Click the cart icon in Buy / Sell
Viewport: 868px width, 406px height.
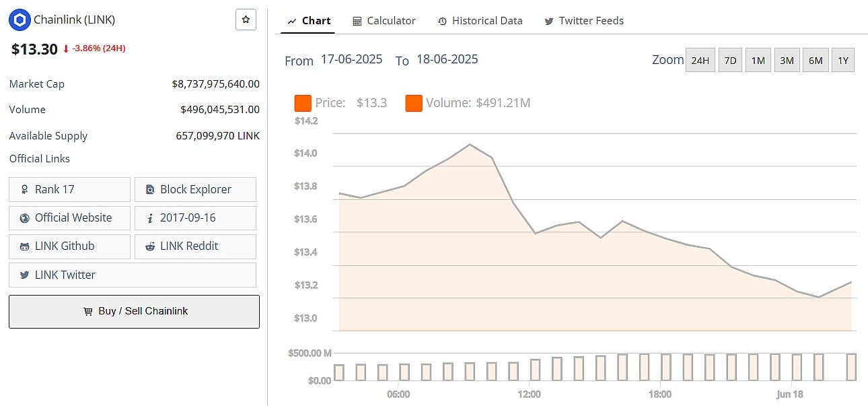pos(87,312)
